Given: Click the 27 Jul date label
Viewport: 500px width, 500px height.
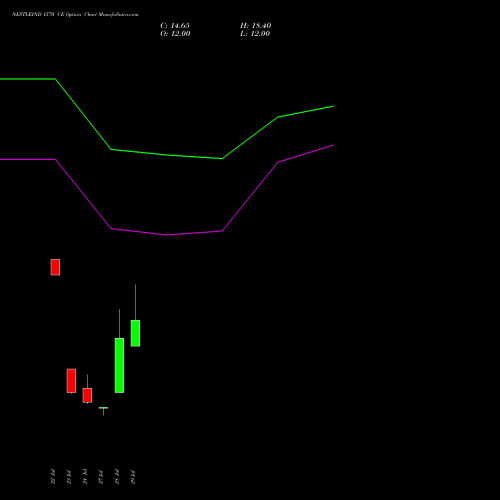Looking at the screenshot, I should [x=101, y=477].
